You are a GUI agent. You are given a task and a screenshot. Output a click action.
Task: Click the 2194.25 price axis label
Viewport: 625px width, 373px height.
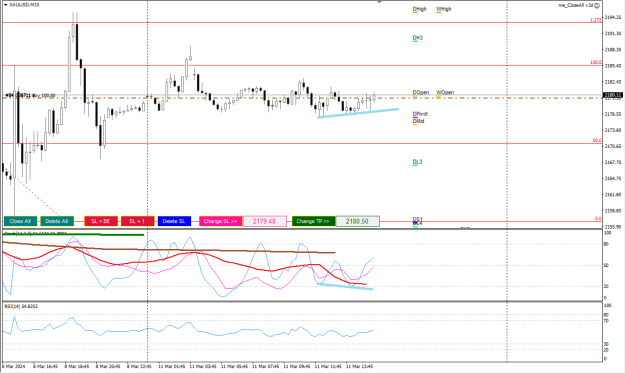(613, 18)
